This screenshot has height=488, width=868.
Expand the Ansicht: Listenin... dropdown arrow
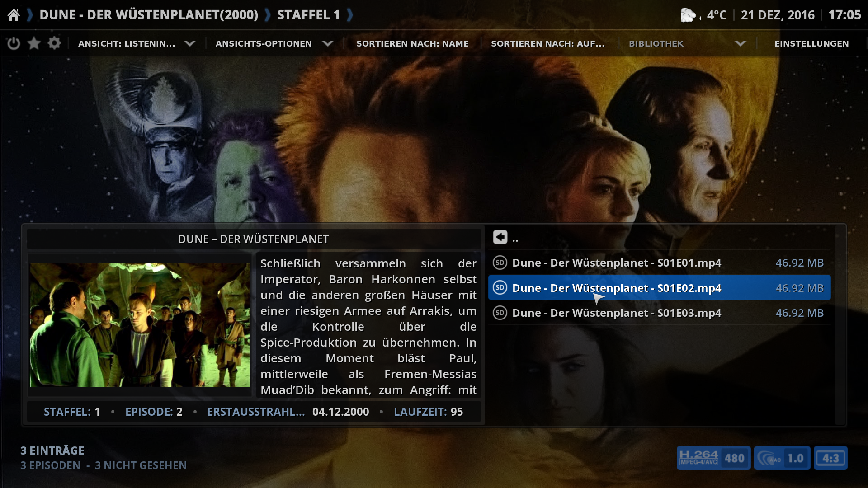click(x=190, y=43)
